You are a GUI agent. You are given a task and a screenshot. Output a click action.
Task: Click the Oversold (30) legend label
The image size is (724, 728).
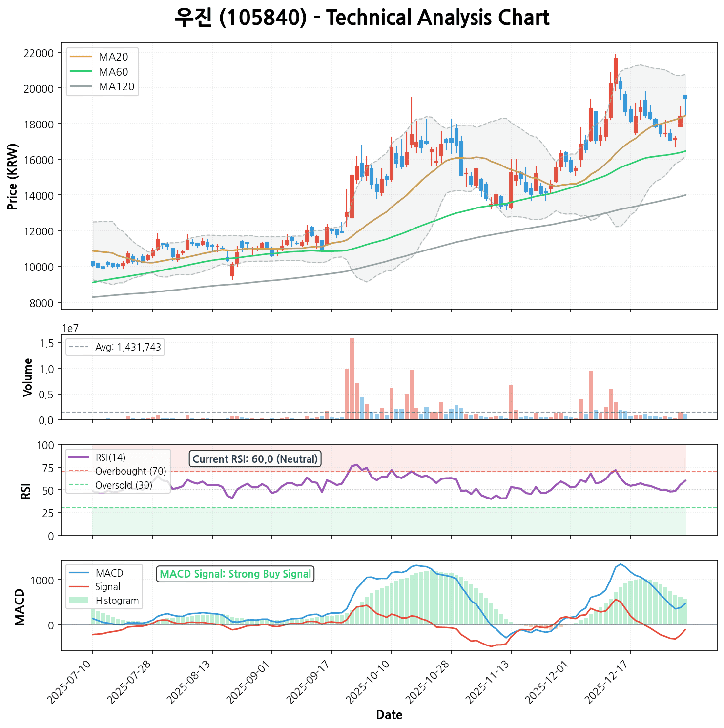(124, 485)
